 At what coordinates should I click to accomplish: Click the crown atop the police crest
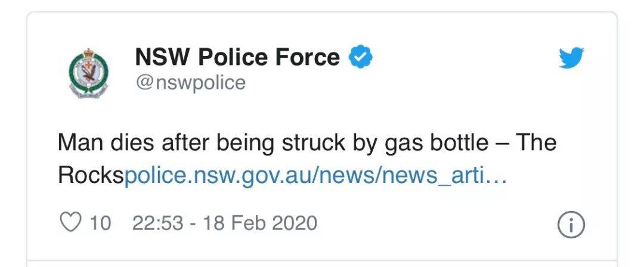(88, 54)
